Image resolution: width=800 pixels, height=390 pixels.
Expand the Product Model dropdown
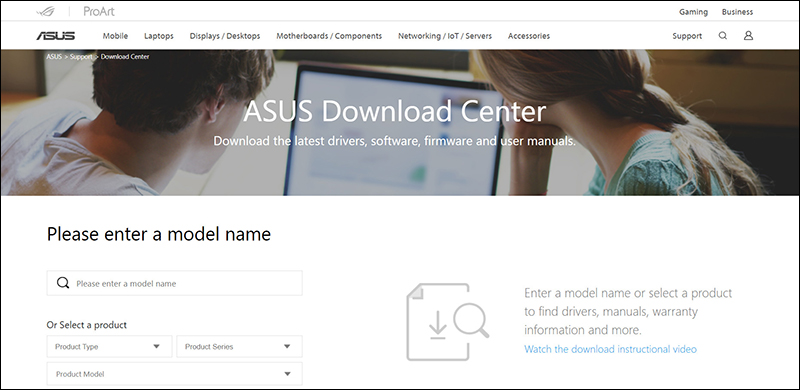pos(174,374)
